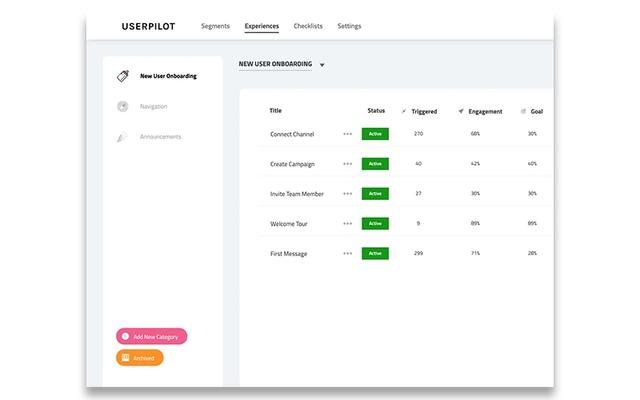This screenshot has height=400, width=640.
Task: Toggle the Active status of Invite Team Member
Action: [375, 193]
